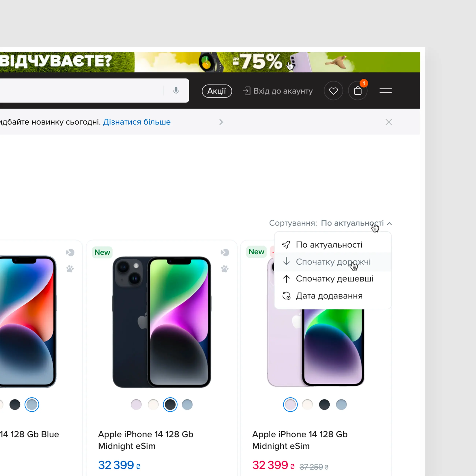Open the favorites heart icon

pos(333,91)
